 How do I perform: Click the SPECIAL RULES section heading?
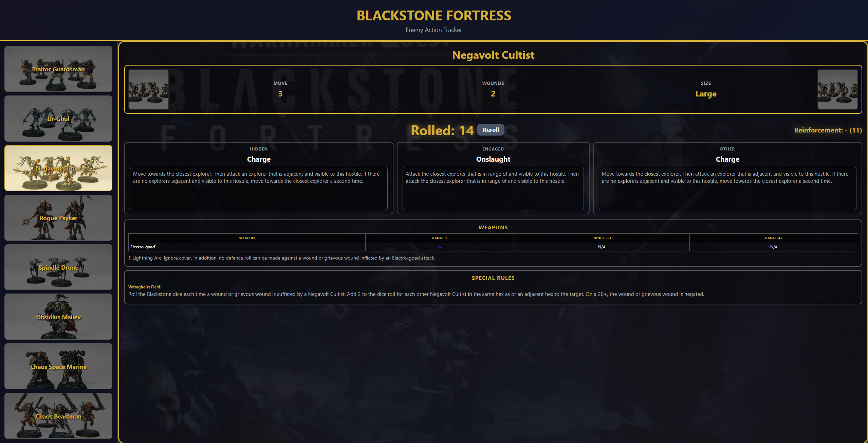pyautogui.click(x=493, y=278)
